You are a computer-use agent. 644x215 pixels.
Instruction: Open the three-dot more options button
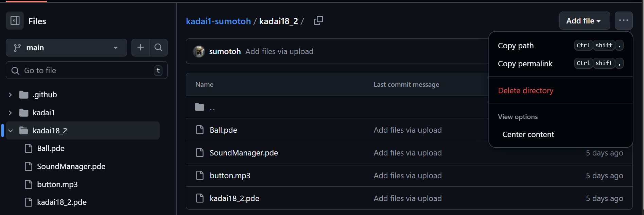624,21
